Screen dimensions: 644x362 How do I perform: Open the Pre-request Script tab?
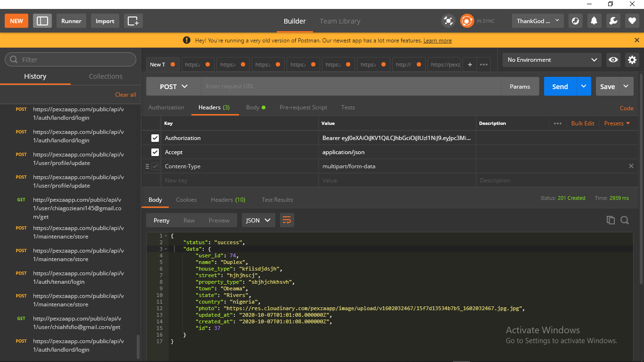pyautogui.click(x=303, y=107)
